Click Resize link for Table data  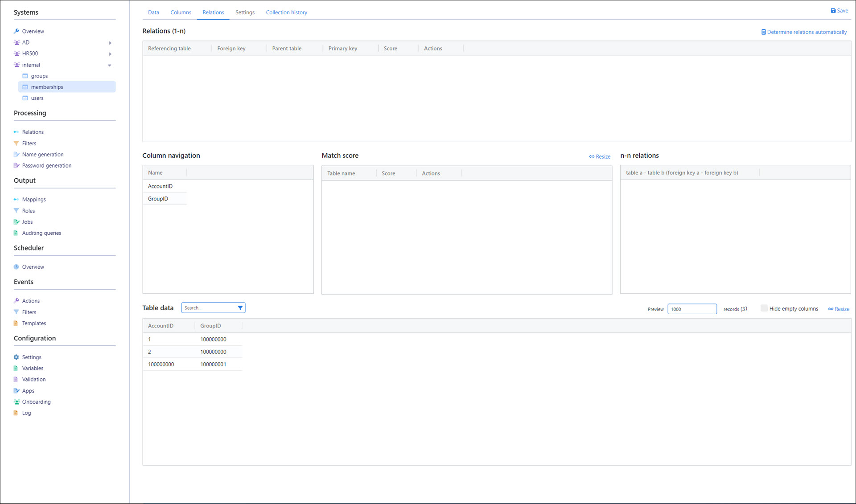(839, 309)
